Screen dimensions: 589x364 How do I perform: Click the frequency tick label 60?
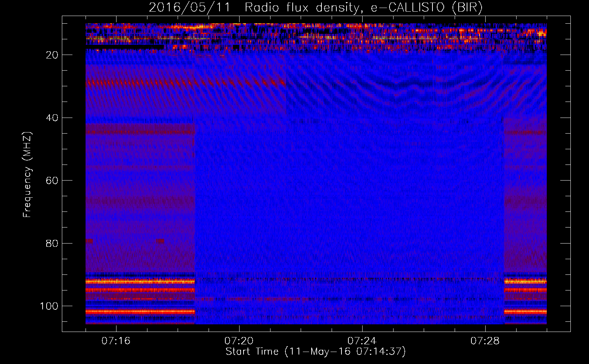point(52,181)
